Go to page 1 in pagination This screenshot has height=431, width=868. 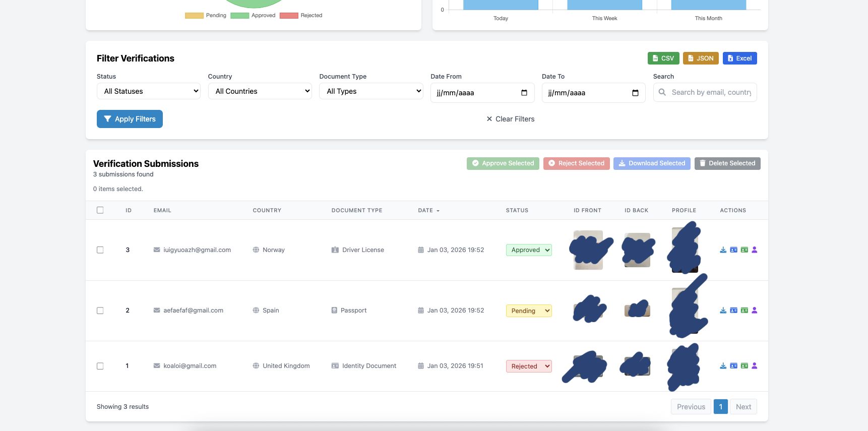(x=720, y=407)
